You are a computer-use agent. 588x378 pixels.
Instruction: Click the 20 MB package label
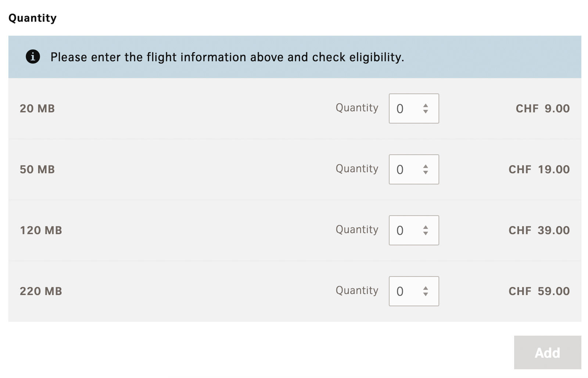[x=37, y=109]
